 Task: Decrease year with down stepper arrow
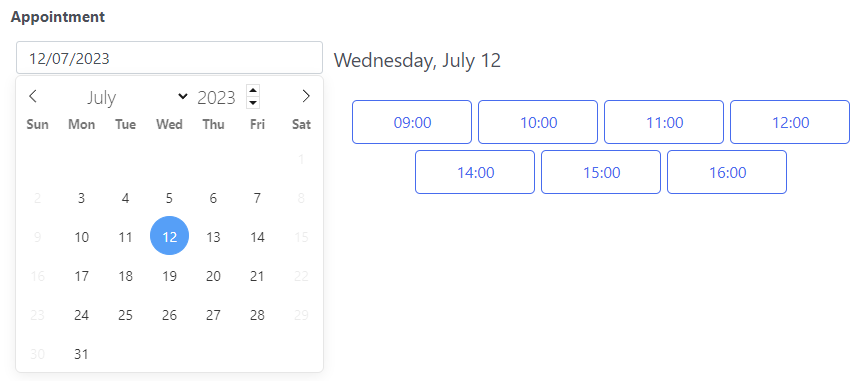253,103
